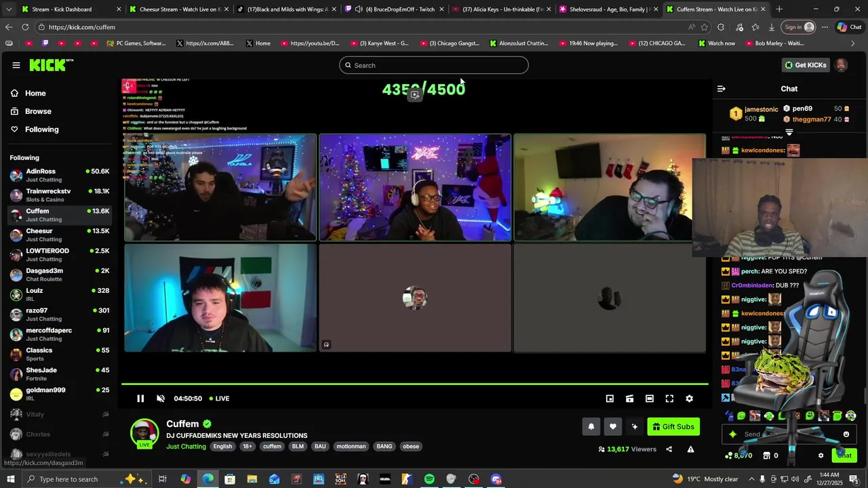The width and height of the screenshot is (868, 488).
Task: Open browser downloads icon
Action: [x=772, y=27]
